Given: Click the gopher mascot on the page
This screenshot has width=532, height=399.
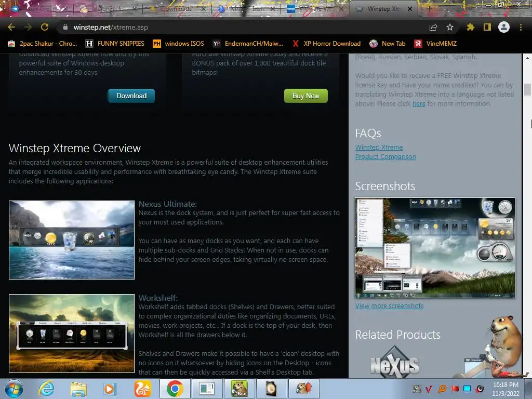Looking at the screenshot, I should (503, 344).
